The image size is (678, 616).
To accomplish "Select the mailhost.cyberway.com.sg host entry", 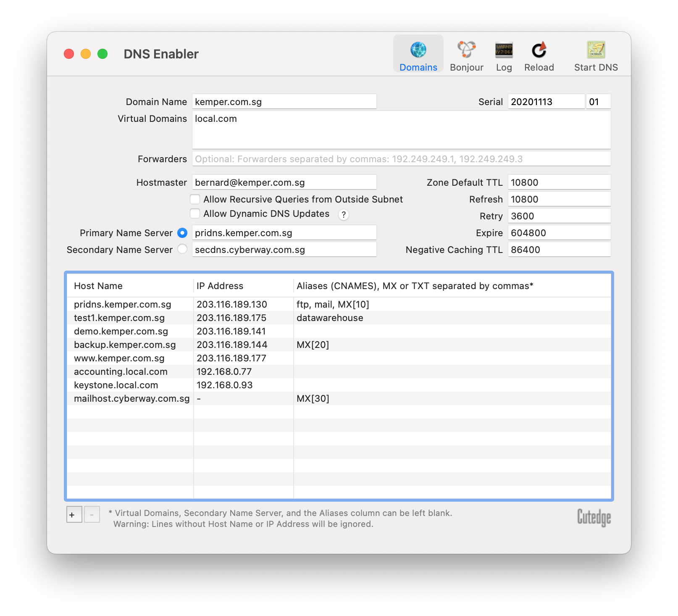I will [131, 399].
